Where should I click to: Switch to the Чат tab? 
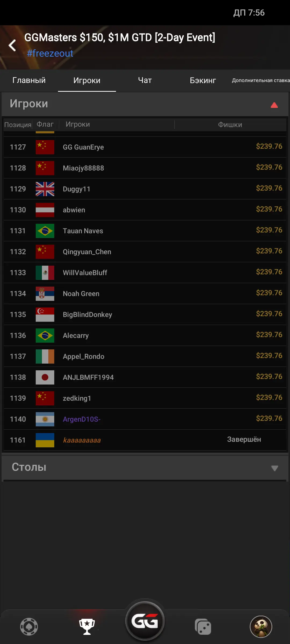[145, 80]
